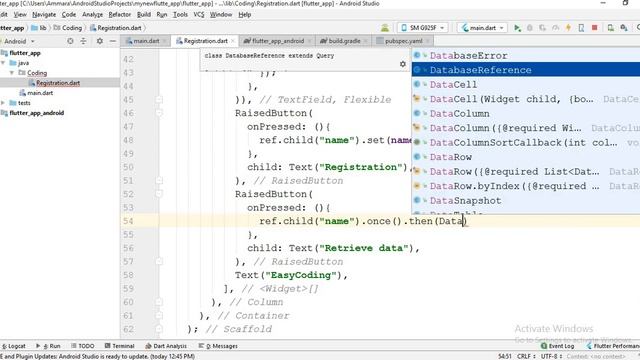The image size is (640, 360).
Task: Open Project panel settings gear
Action: coord(100,41)
